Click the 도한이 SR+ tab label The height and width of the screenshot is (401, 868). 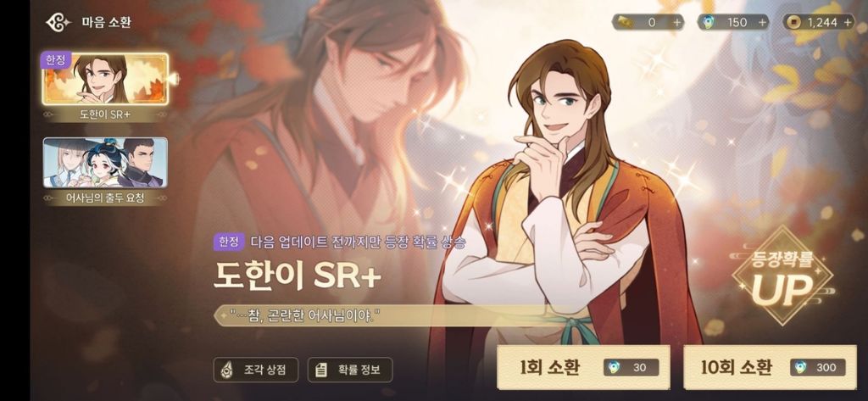[x=105, y=115]
